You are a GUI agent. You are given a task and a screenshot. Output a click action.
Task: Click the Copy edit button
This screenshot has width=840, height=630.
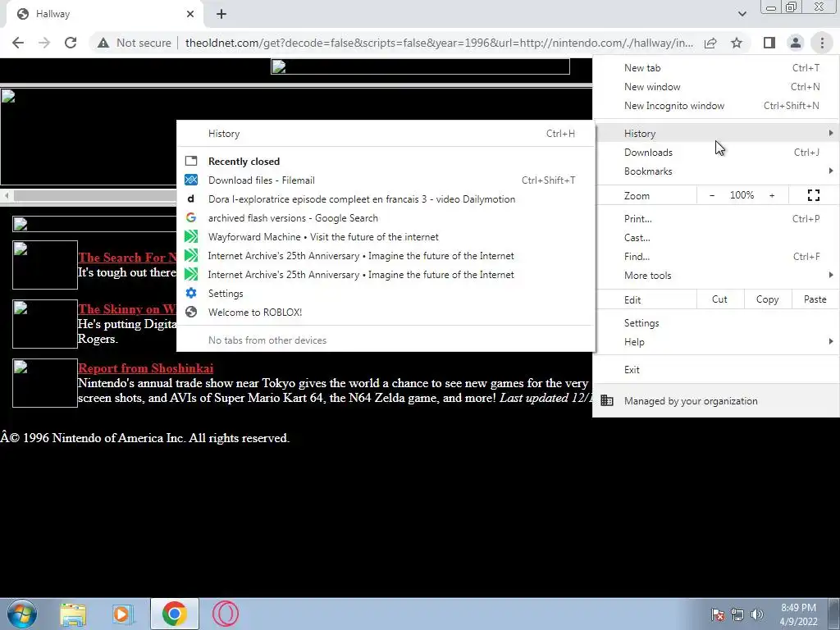click(767, 299)
